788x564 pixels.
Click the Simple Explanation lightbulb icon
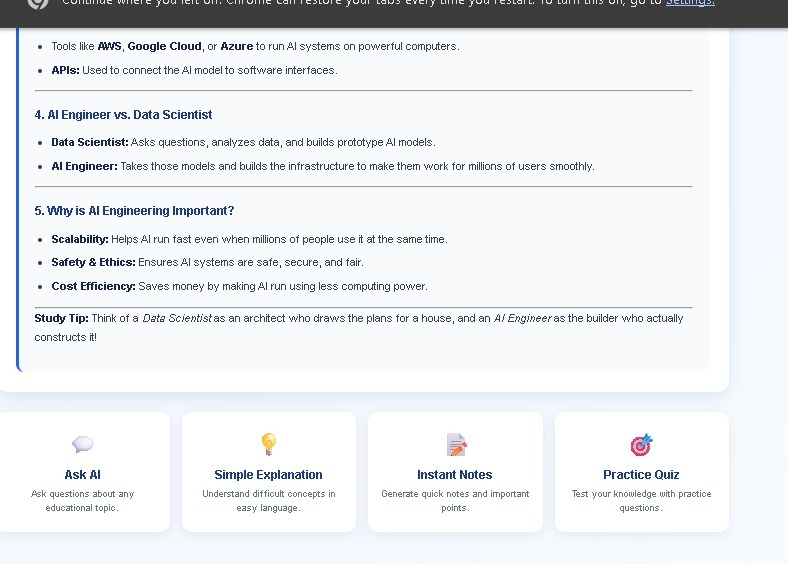click(x=269, y=444)
